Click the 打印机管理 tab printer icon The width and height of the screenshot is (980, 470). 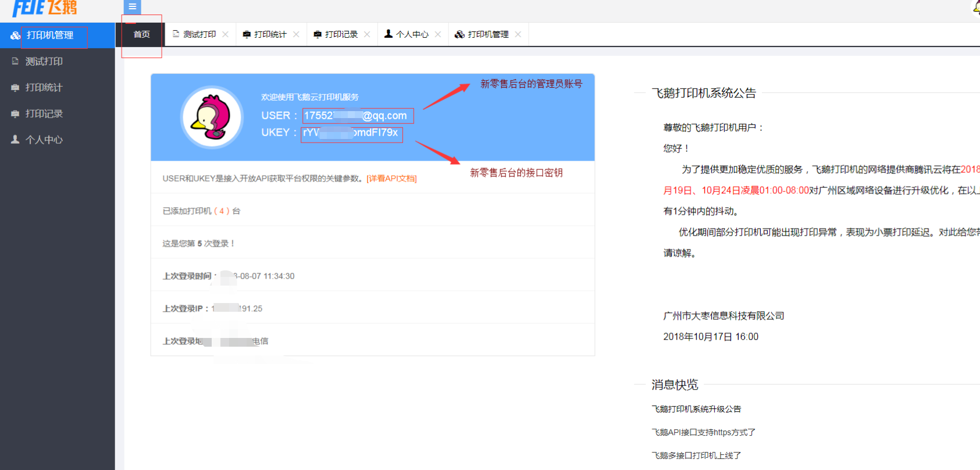459,34
